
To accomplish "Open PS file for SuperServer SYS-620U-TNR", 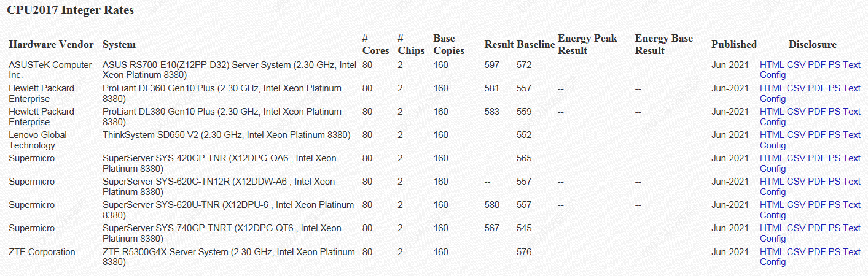I will [x=834, y=205].
